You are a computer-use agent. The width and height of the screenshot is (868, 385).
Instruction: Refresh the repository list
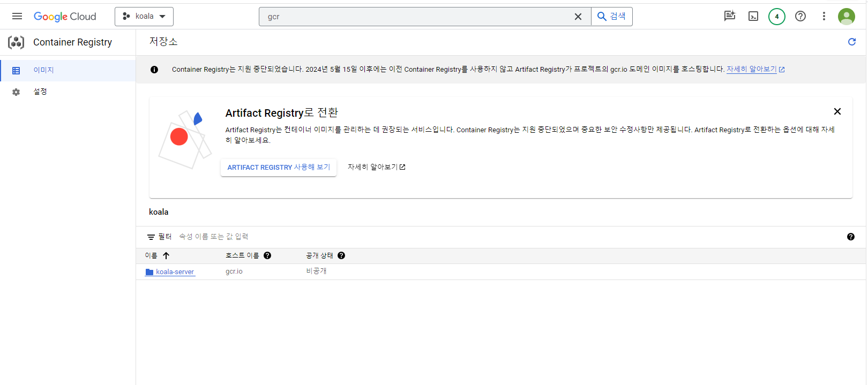pyautogui.click(x=852, y=42)
